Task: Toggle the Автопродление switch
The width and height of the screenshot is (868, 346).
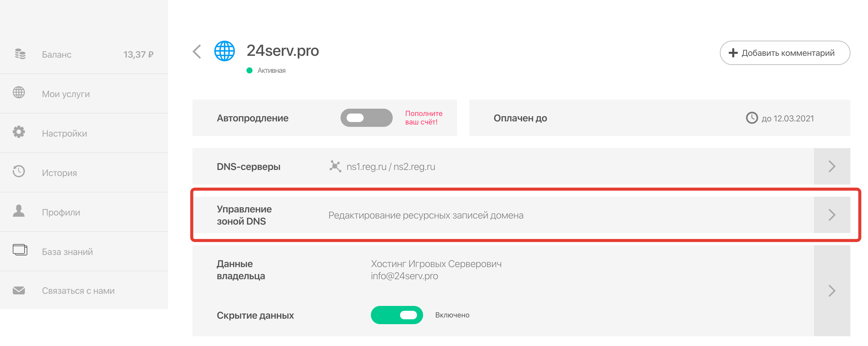Action: tap(366, 118)
